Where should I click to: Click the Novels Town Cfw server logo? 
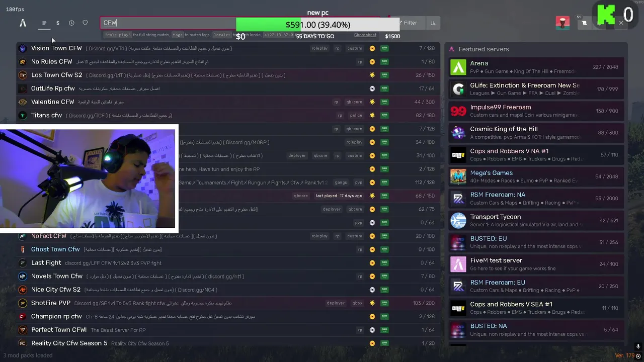(23, 276)
